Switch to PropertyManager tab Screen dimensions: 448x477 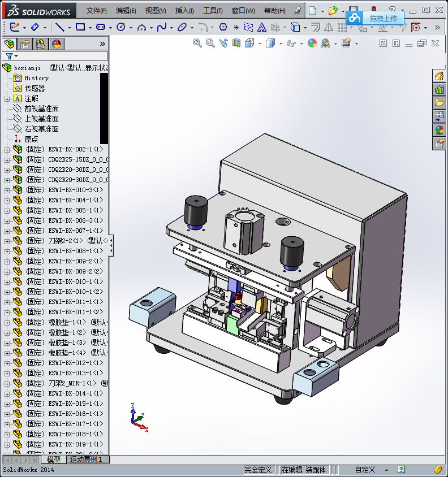click(25, 44)
